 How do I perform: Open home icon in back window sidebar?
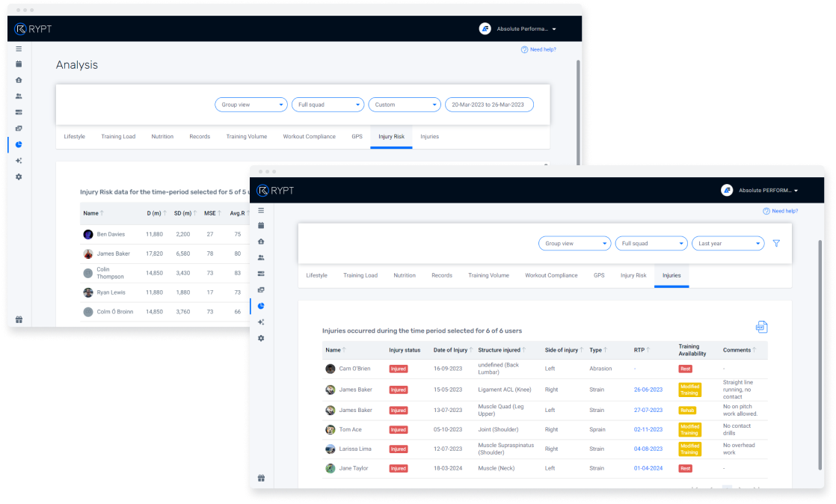pos(19,80)
